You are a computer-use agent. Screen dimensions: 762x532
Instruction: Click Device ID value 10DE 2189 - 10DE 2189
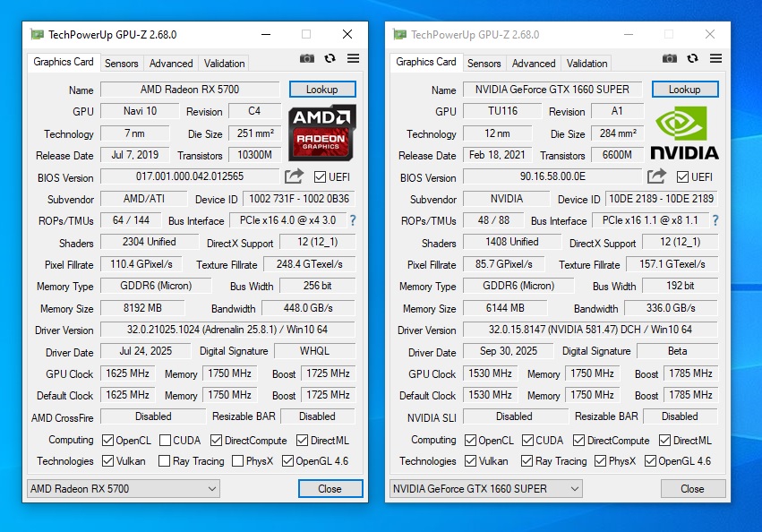tap(662, 199)
